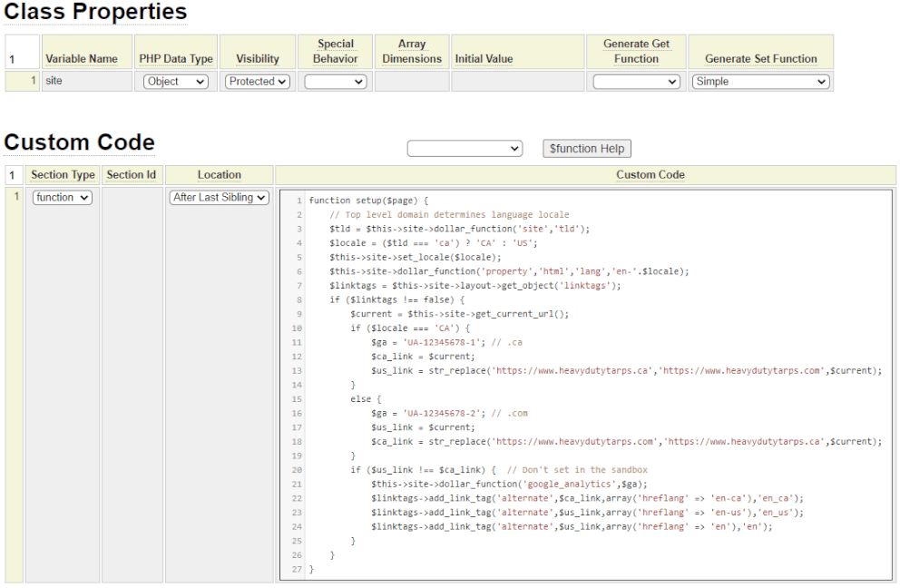Screen dimensions: 900x588
Task: Click the Variable Name column header
Action: 82,59
